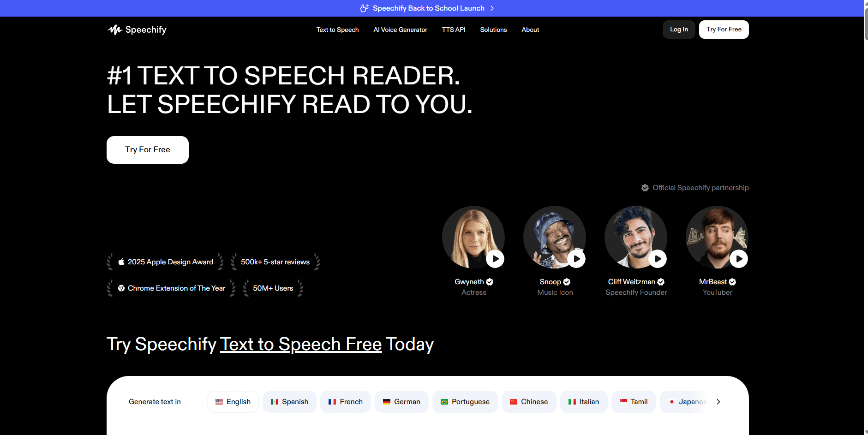Select German language chip

pyautogui.click(x=401, y=402)
